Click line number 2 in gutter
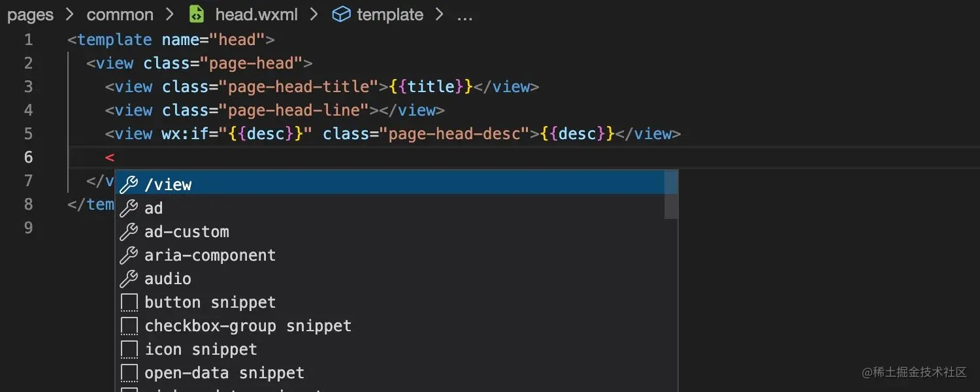 tap(28, 63)
